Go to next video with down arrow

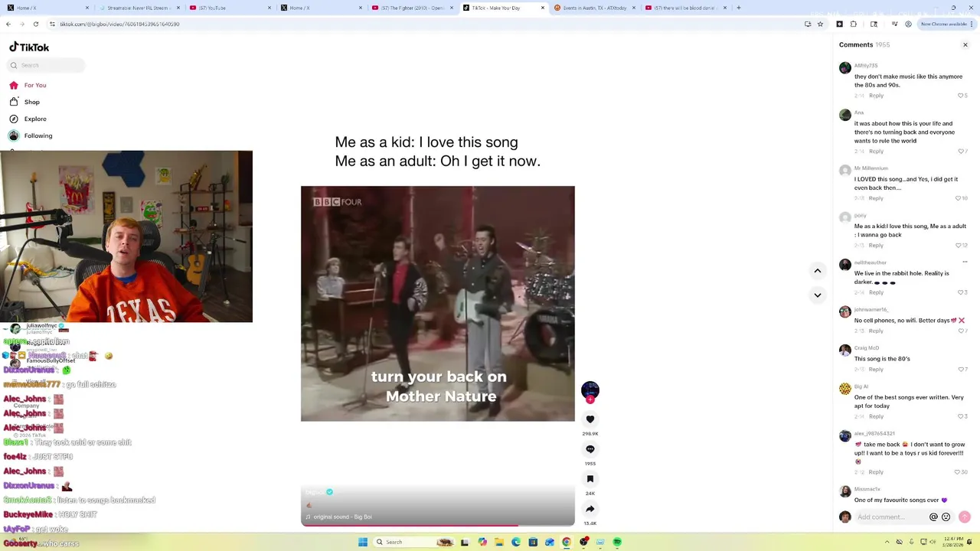[818, 295]
